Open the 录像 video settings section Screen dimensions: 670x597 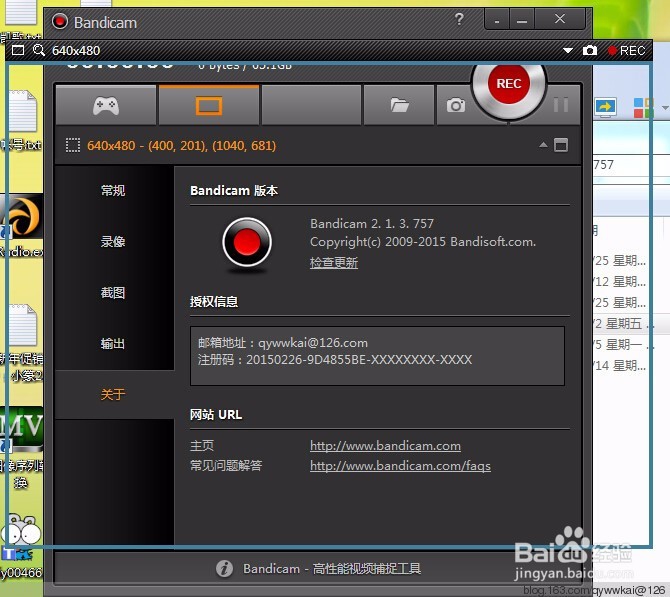coord(113,241)
